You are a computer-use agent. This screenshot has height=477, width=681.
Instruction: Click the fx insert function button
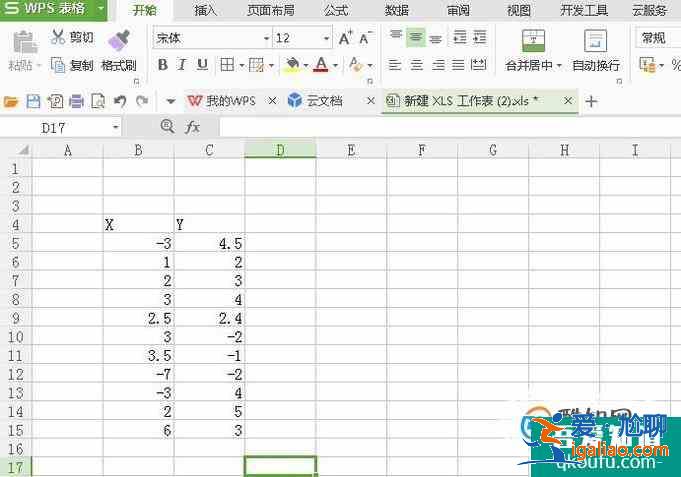click(192, 127)
